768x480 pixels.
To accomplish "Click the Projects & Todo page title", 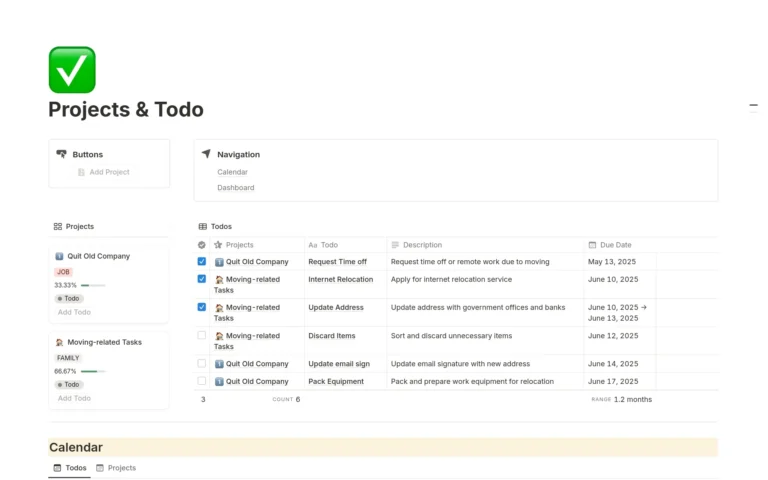I will pos(126,109).
